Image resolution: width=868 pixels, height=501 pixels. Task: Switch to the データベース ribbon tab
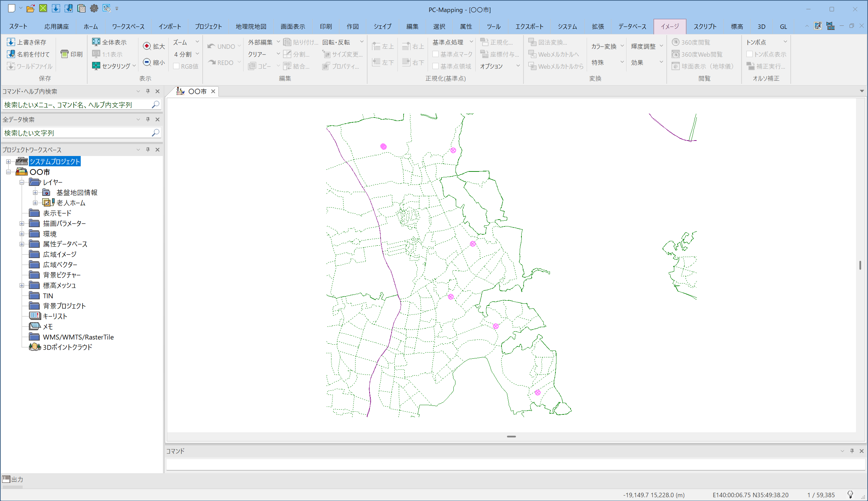[x=632, y=26]
